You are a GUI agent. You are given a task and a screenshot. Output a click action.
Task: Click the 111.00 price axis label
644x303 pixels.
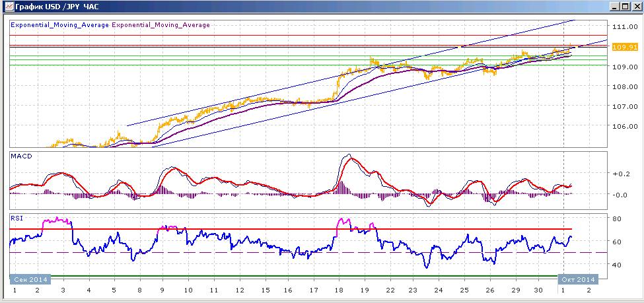point(624,26)
